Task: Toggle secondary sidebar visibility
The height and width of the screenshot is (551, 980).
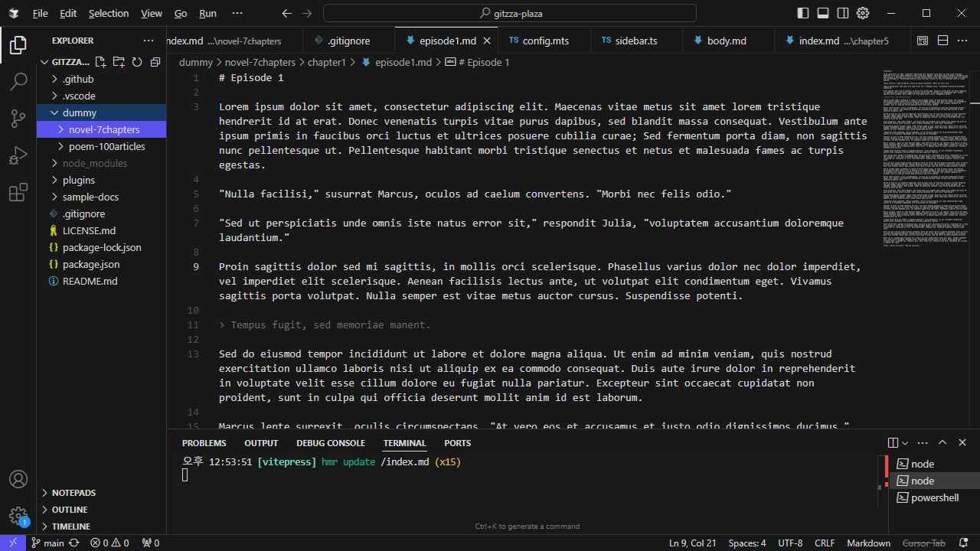Action: click(843, 13)
